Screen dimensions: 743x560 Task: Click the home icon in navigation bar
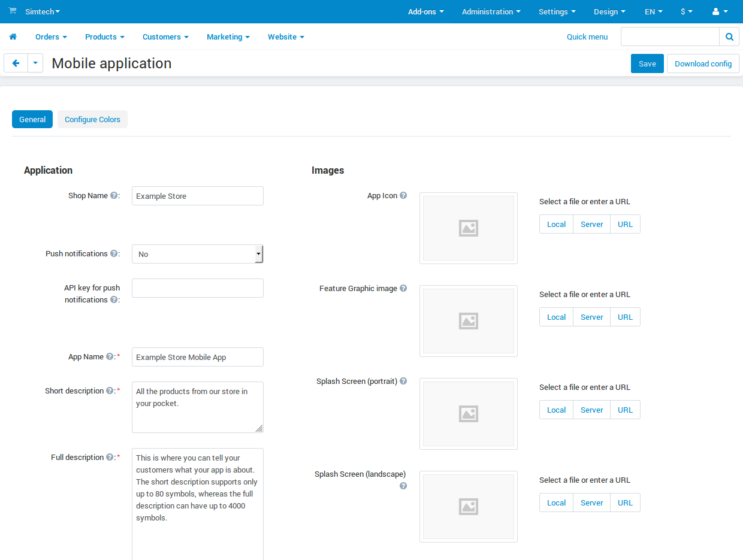click(x=13, y=37)
